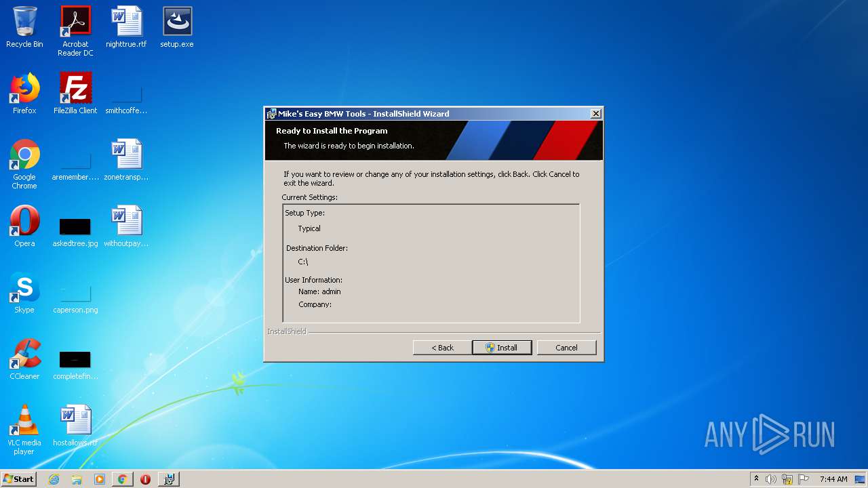Select nighttrue.rtf document icon
Image resolution: width=868 pixels, height=488 pixels.
(x=126, y=28)
